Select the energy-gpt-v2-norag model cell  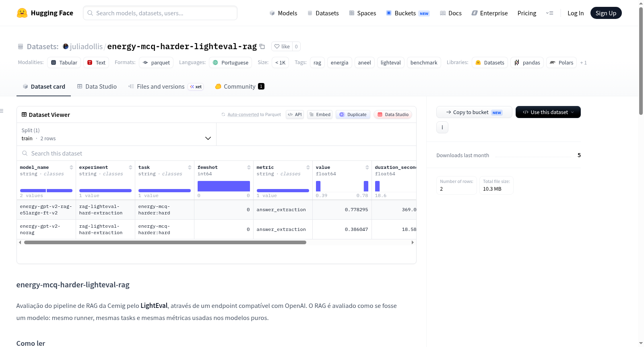pos(46,229)
